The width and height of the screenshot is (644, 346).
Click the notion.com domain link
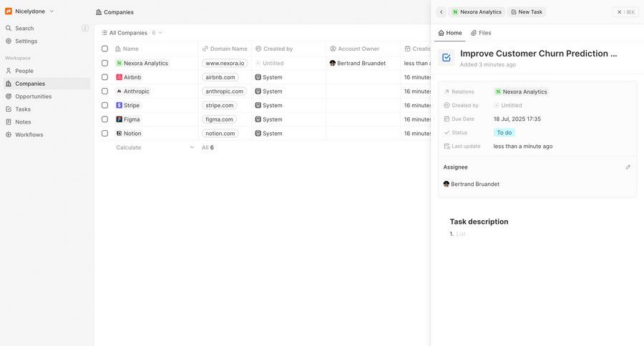click(220, 134)
